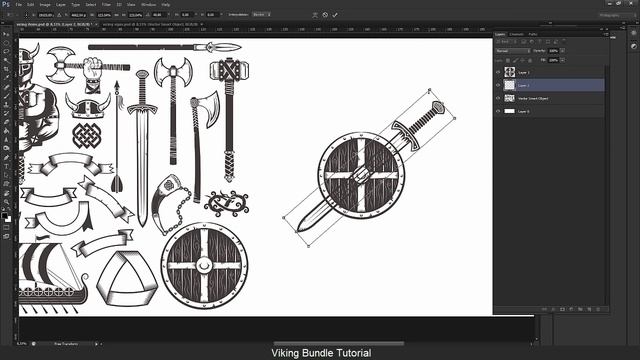Open the Filter menu

pos(106,4)
